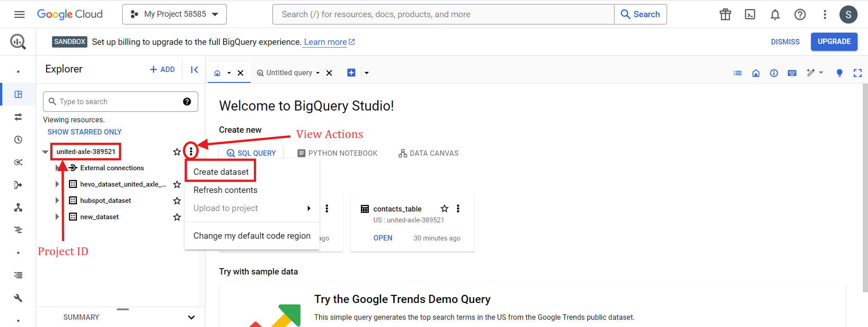Select External connections in the tree

click(x=112, y=168)
